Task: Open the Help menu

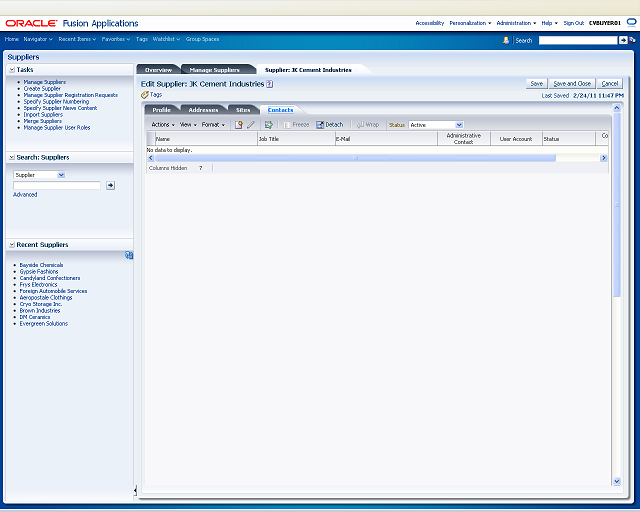Action: pyautogui.click(x=549, y=23)
